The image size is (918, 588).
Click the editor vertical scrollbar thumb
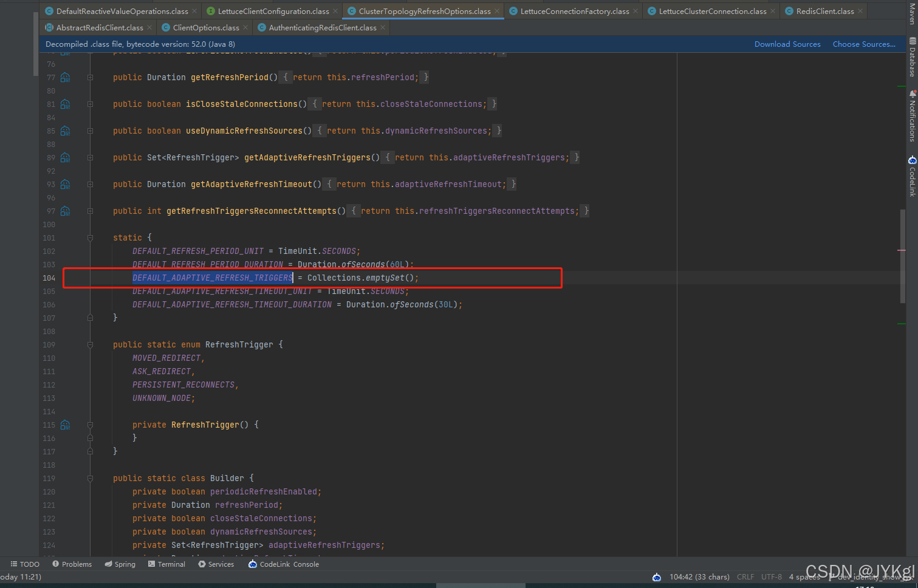click(903, 256)
